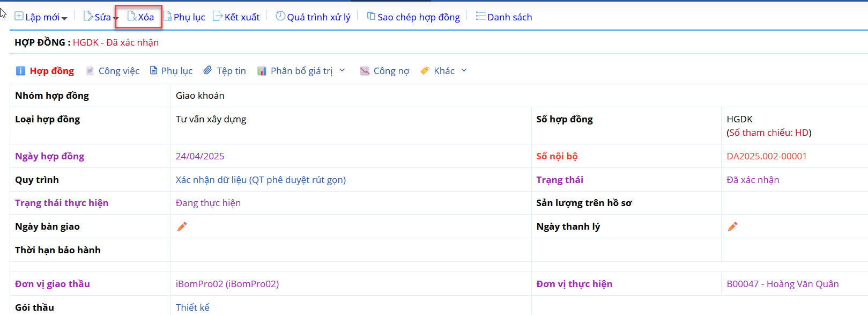Expand the Khác chevron dropdown
The height and width of the screenshot is (315, 868).
464,70
